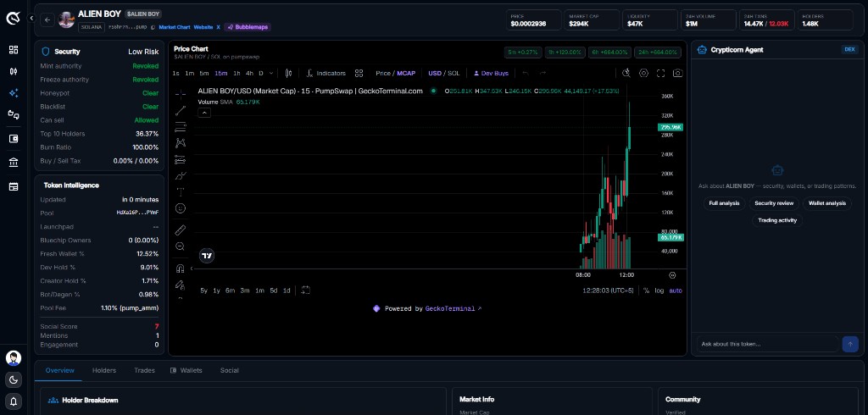The height and width of the screenshot is (415, 868).
Task: Select the 5m timeframe
Action: [204, 73]
